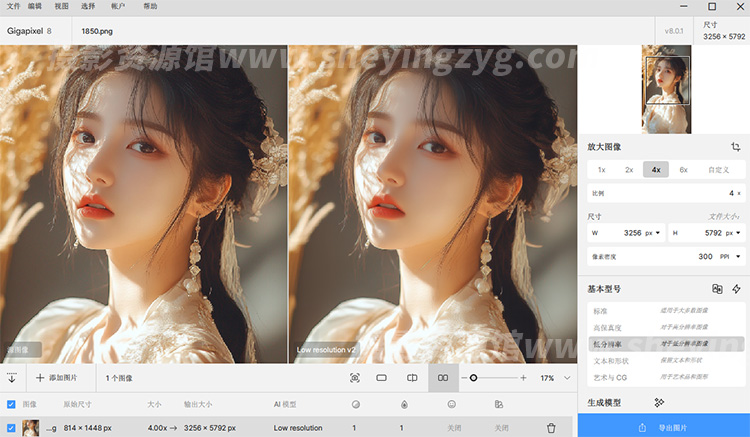
Task: Delete the image using the trash icon
Action: (550, 428)
